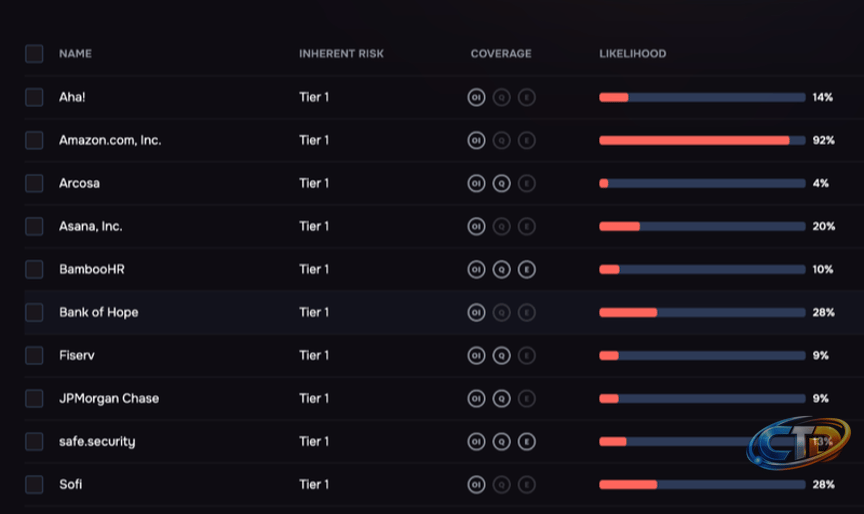Open the BambooHR vendor entry

(92, 269)
